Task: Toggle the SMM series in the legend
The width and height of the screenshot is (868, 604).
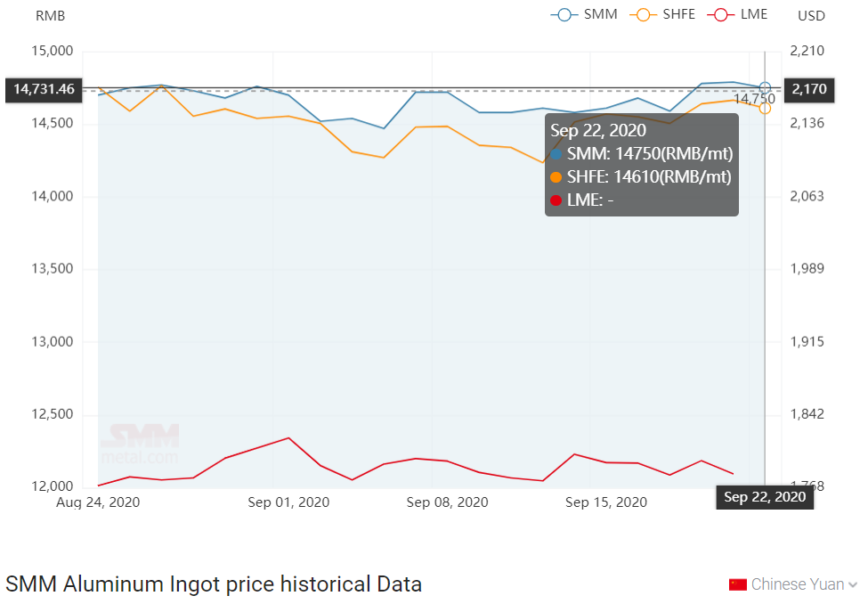Action: (585, 14)
